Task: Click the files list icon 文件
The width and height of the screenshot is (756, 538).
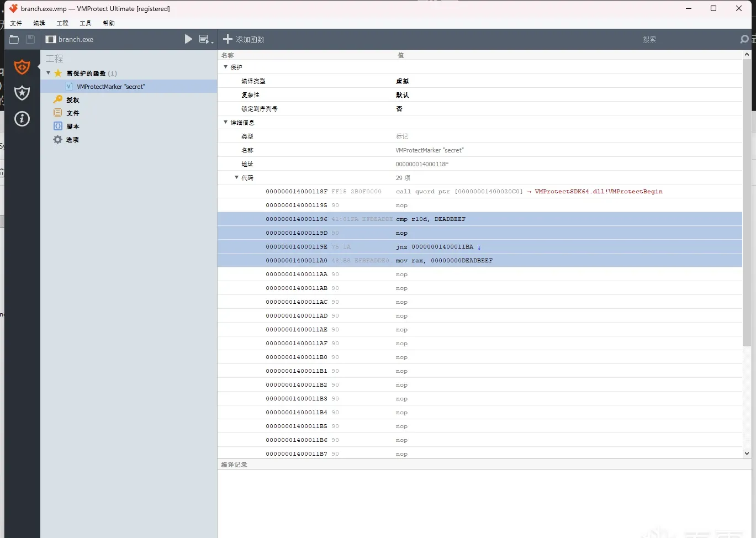Action: click(x=57, y=113)
